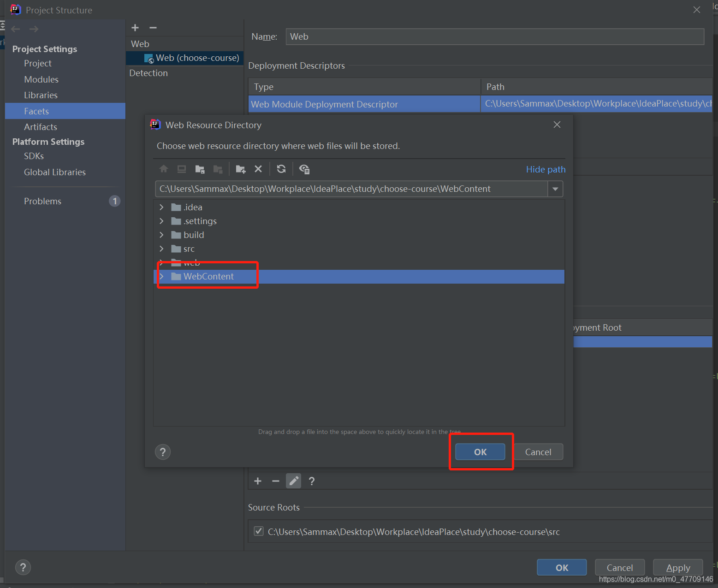Screen dimensions: 718x588
Task: Click the plus icon above the Web facet list
Action: pyautogui.click(x=135, y=28)
